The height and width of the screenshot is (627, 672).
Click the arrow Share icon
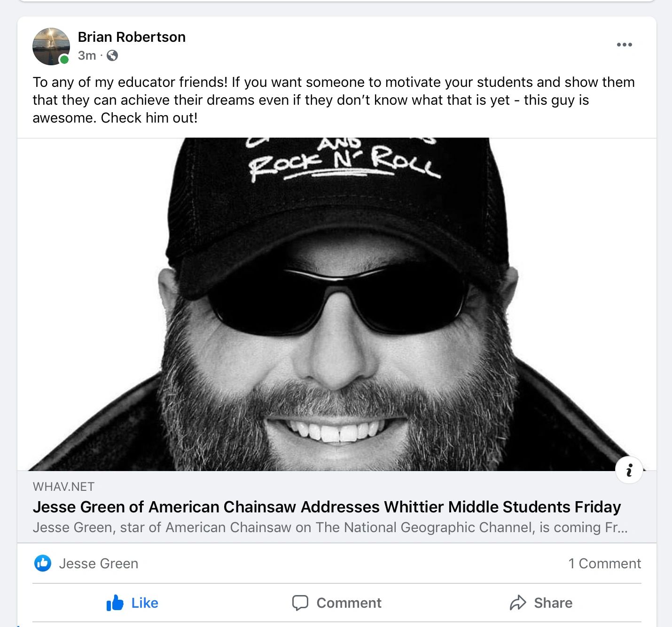point(518,603)
